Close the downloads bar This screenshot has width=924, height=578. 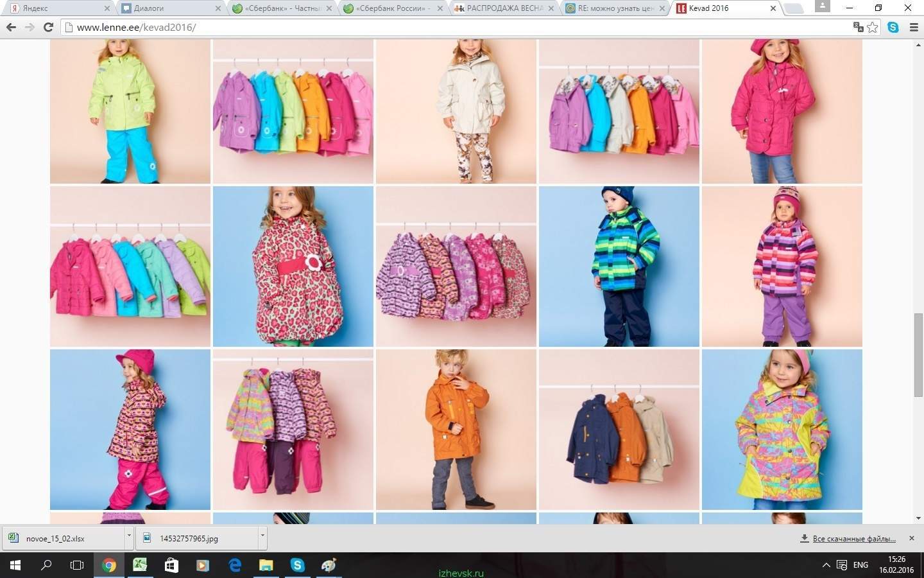(912, 538)
